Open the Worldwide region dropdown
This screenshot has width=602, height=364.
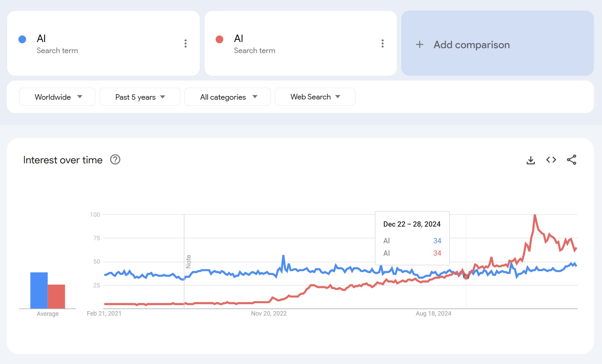[x=57, y=97]
